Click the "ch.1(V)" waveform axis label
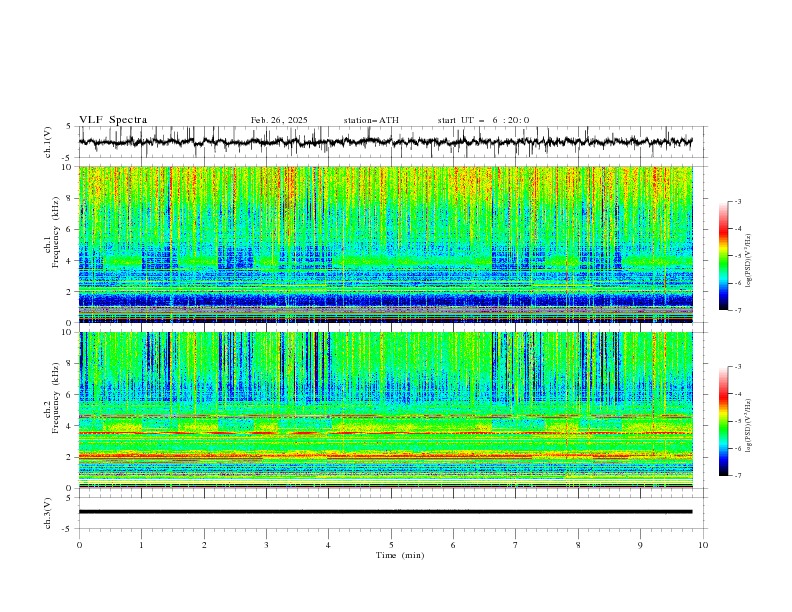 (48, 142)
